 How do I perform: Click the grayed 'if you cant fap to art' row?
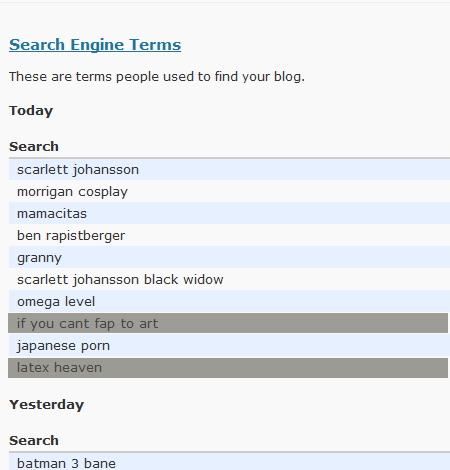228,323
